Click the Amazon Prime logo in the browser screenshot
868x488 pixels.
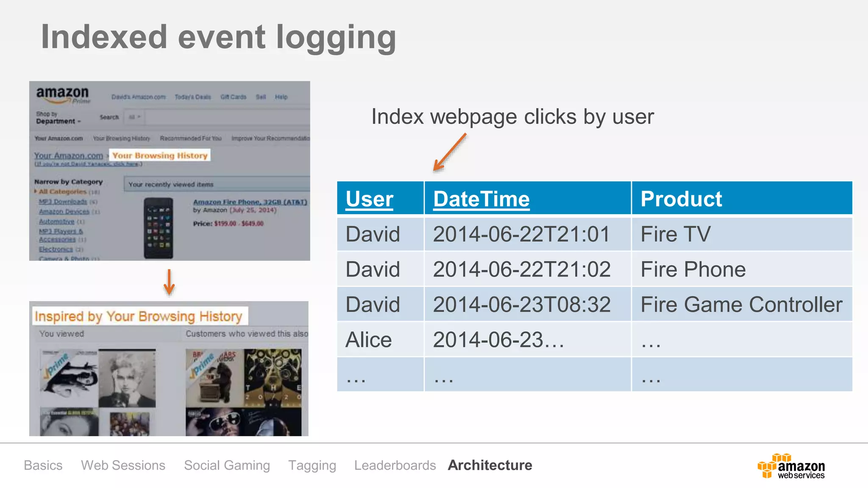(63, 95)
